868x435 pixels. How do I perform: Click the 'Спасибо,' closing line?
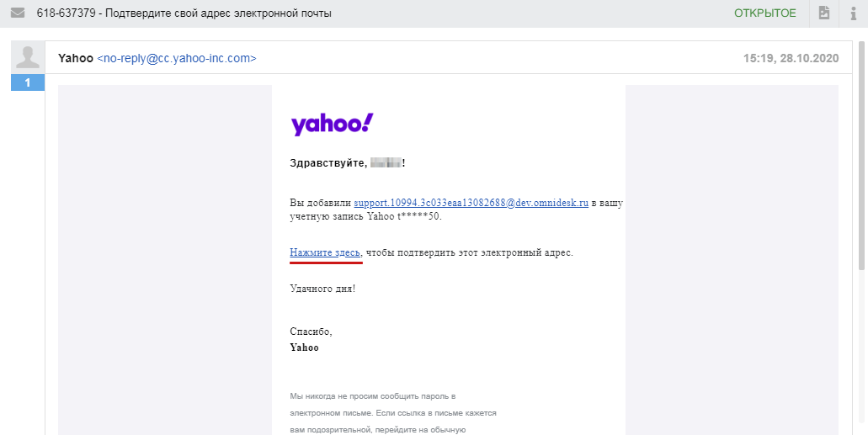[x=311, y=332]
